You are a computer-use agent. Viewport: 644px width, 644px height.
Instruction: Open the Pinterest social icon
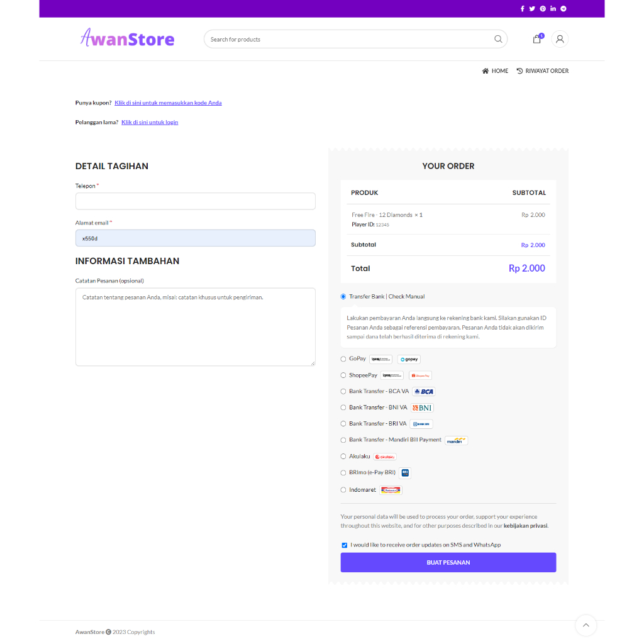[543, 9]
